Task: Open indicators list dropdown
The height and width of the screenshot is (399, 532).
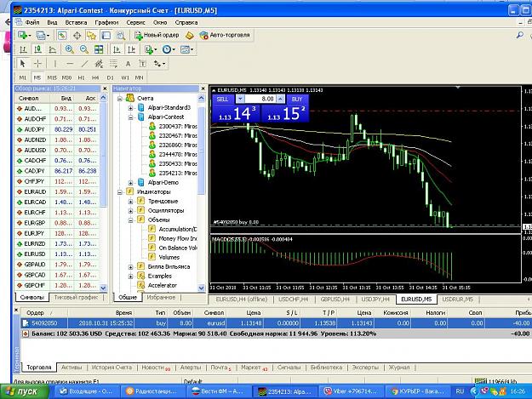Action: (x=151, y=49)
